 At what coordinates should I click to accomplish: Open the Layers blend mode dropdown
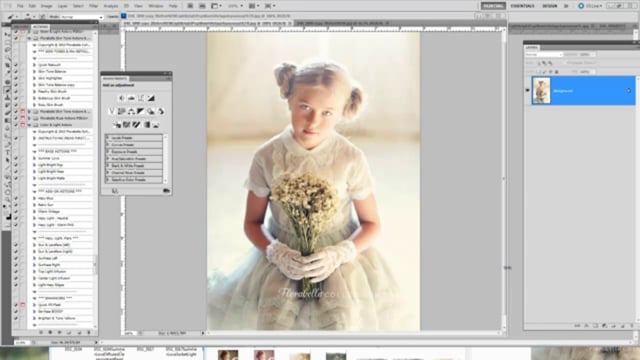pos(544,54)
